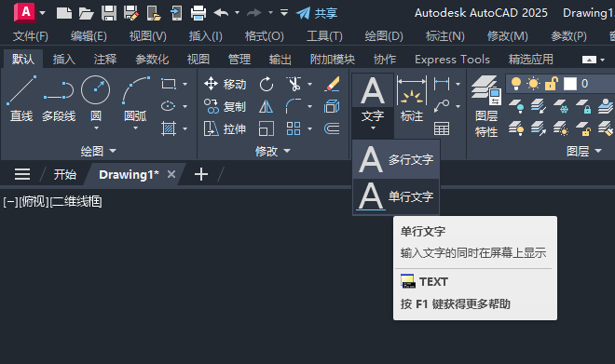This screenshot has width=615, height=364.
Task: Click the 复制 copy tool
Action: coord(225,106)
